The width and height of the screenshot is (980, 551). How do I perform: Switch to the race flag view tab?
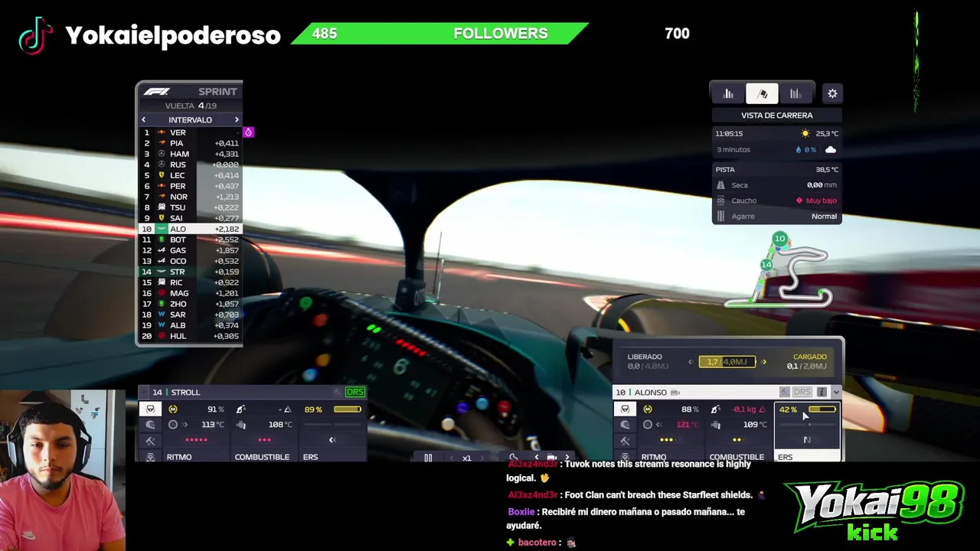762,93
